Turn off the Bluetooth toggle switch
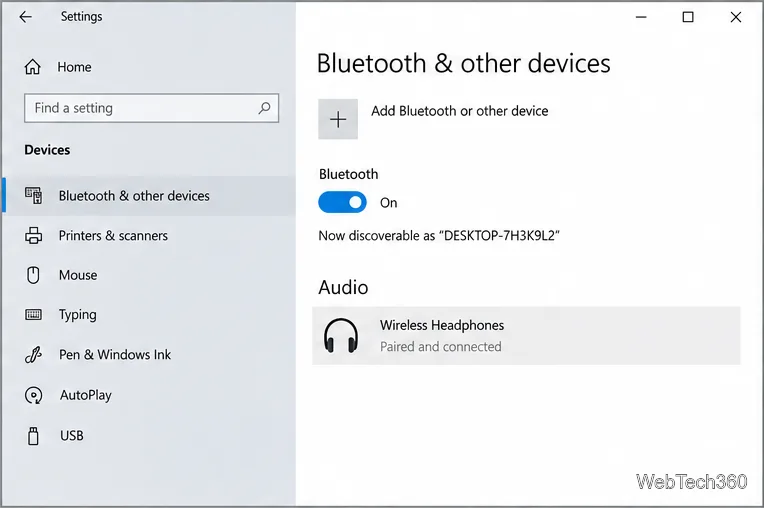The width and height of the screenshot is (764, 508). (343, 202)
